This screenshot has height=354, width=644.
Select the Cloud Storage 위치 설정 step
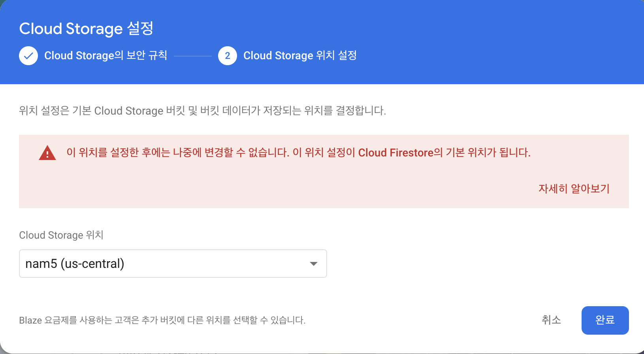[x=300, y=55]
